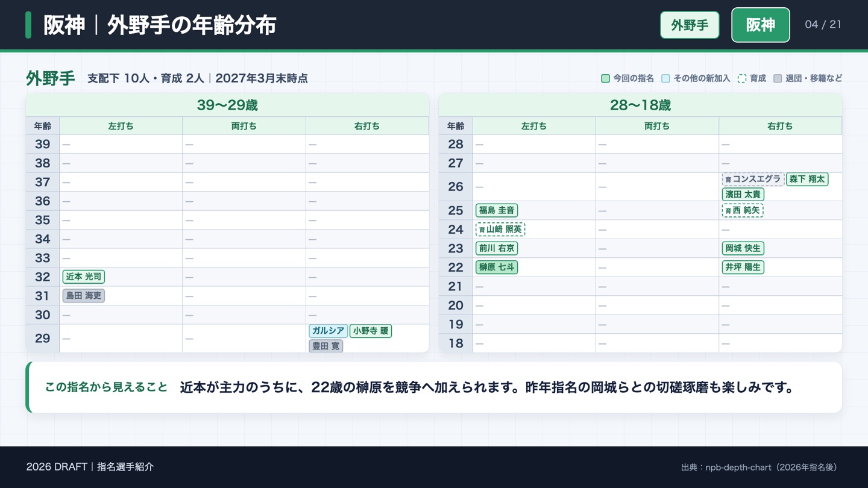Image resolution: width=868 pixels, height=488 pixels.
Task: Click the age 22 row label
Action: [x=456, y=267]
